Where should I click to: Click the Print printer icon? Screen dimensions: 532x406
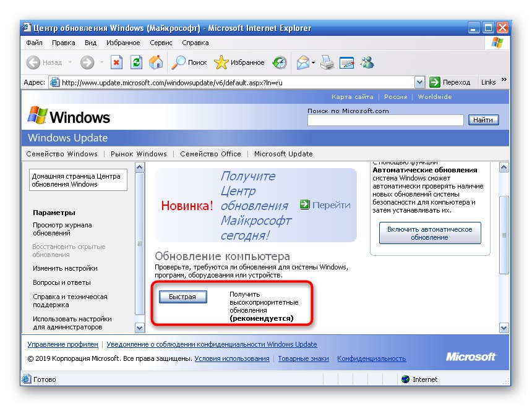pyautogui.click(x=327, y=62)
